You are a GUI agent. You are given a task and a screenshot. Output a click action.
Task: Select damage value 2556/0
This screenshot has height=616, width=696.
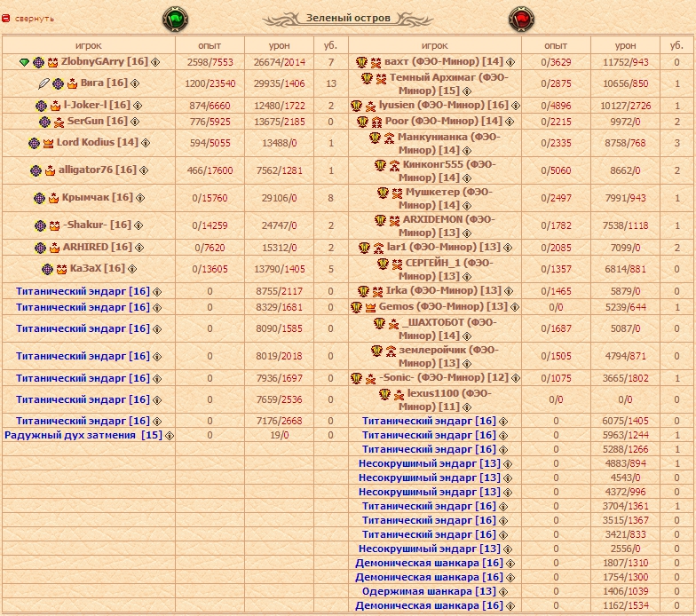625,549
